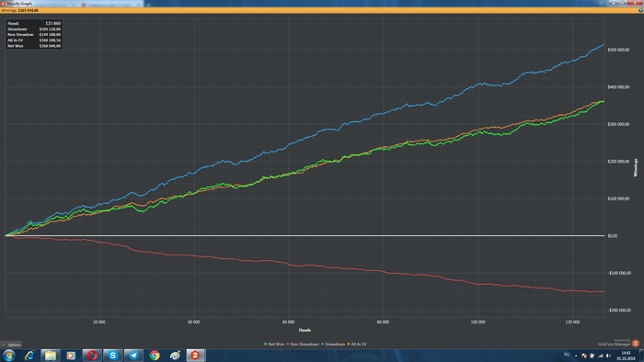Select the Net Won row in stats box
Viewport: 644px width, 362px height.
coord(34,46)
